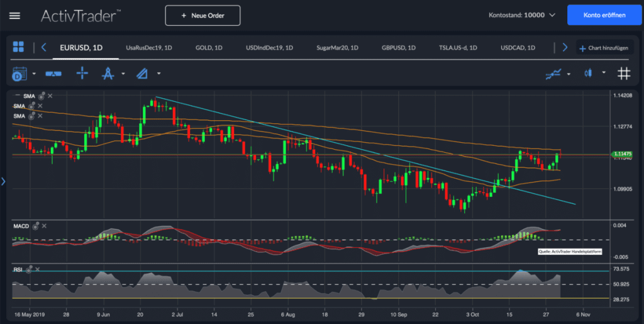The height and width of the screenshot is (324, 644).
Task: Switch to USDIndDec19, 1D tab
Action: (269, 48)
